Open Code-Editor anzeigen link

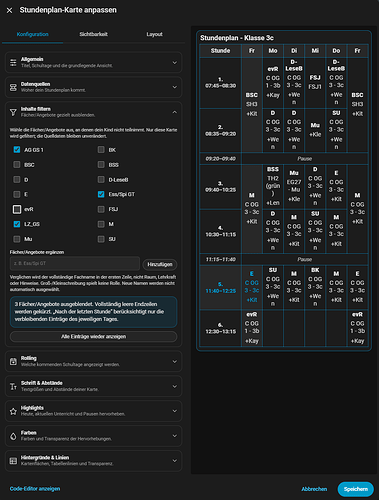pos(35,489)
